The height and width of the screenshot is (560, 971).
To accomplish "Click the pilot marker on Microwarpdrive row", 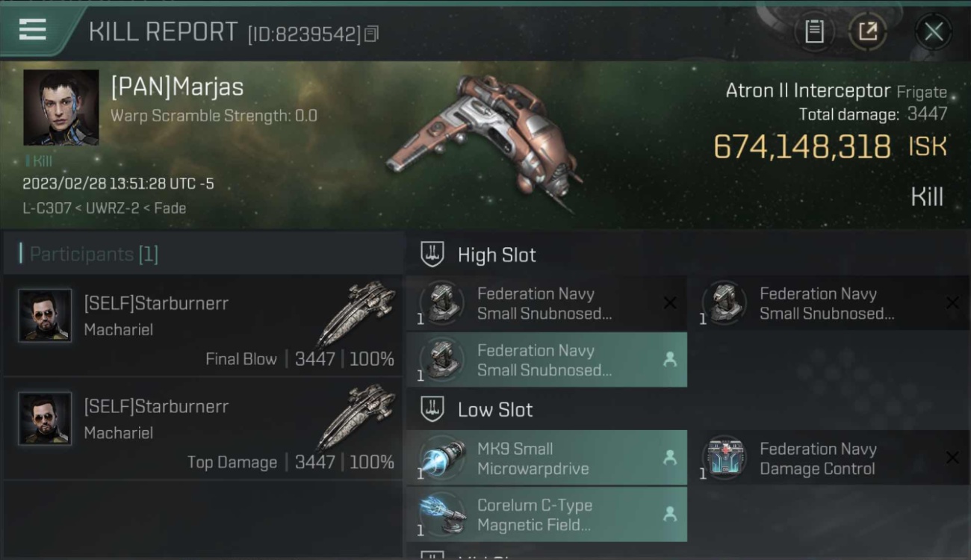I will click(670, 458).
